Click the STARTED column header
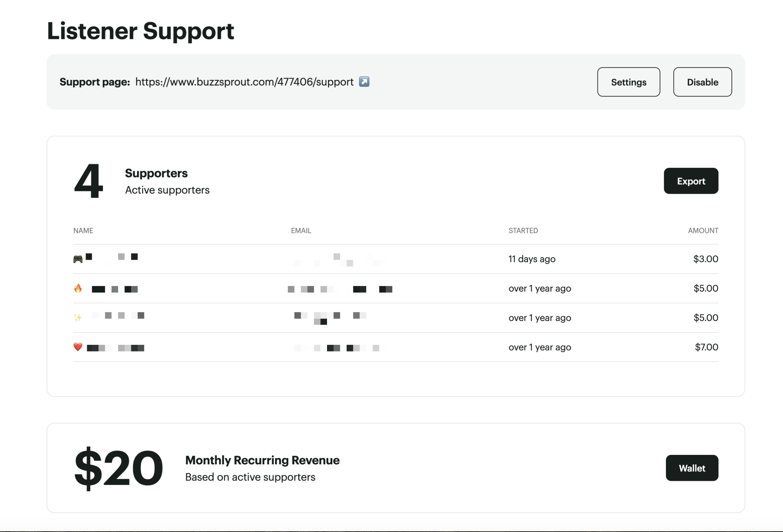Image resolution: width=783 pixels, height=532 pixels. 523,231
